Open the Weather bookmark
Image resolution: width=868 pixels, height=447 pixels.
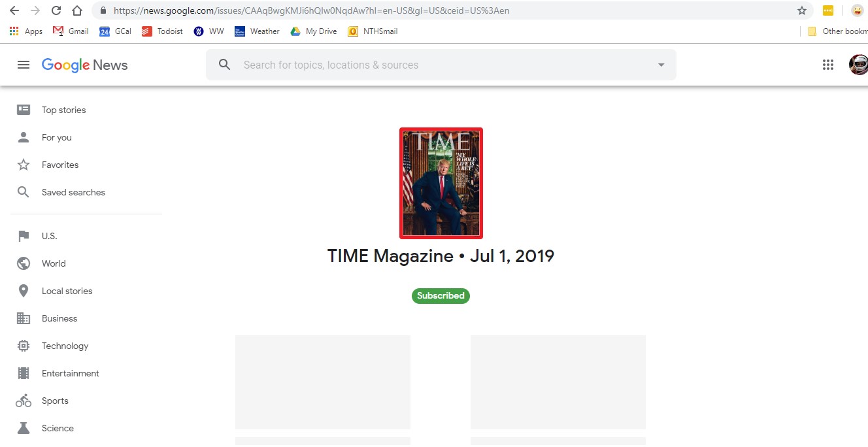(x=257, y=31)
